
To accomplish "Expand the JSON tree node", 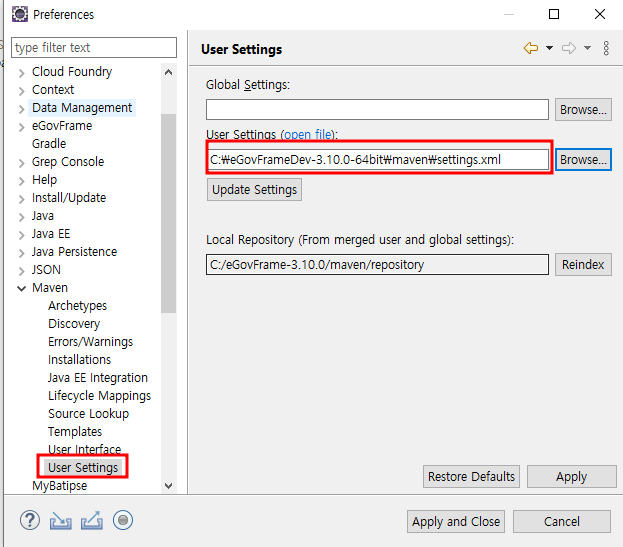I will (21, 271).
